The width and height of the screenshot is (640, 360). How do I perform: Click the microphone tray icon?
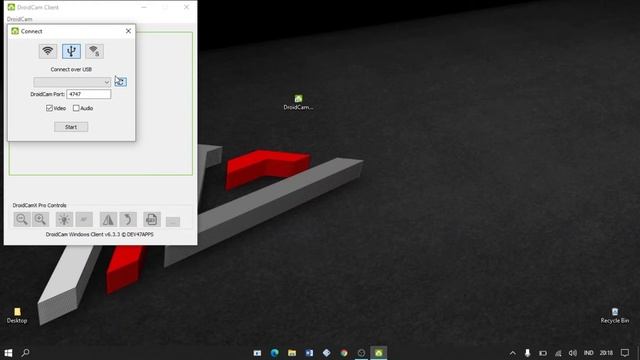[x=527, y=353]
